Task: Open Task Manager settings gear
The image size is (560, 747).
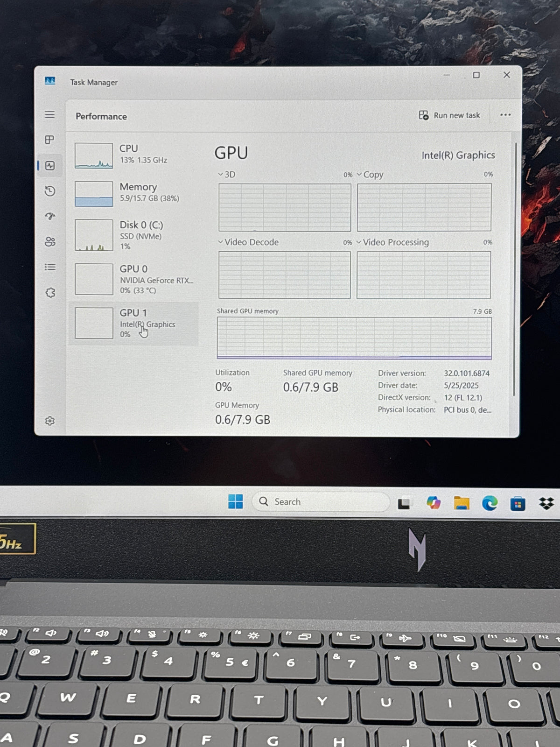Action: tap(50, 421)
